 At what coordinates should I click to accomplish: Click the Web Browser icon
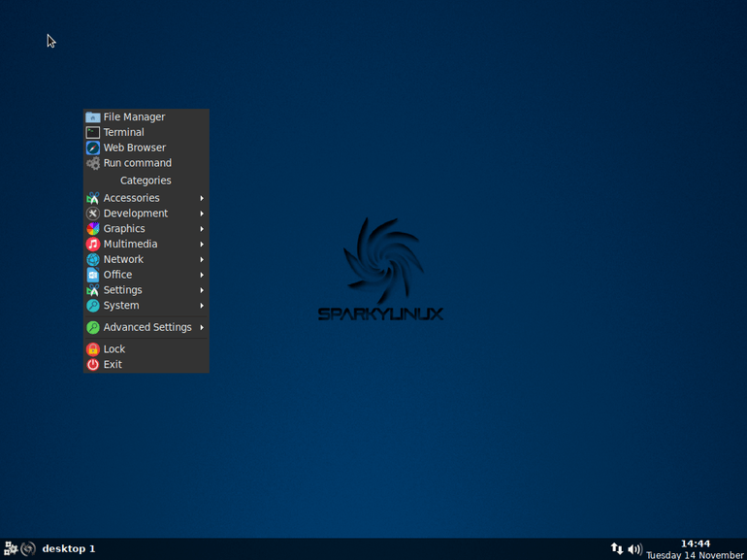[93, 148]
